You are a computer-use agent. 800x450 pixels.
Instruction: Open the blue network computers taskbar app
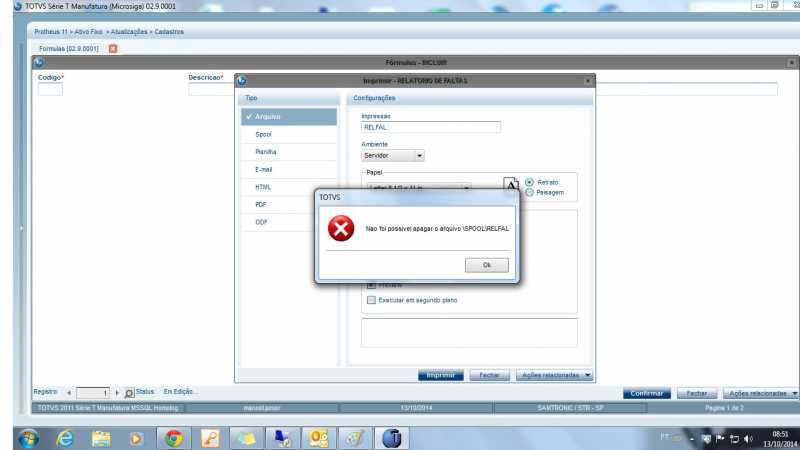(282, 438)
